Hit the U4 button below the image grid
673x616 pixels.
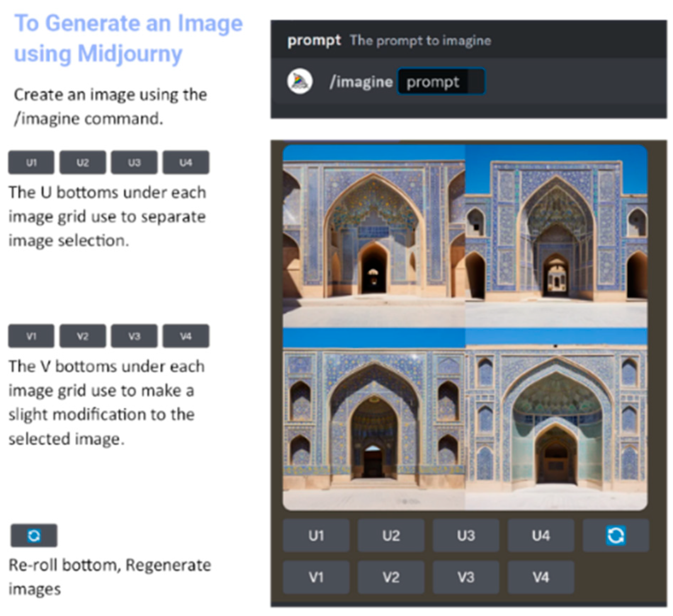[541, 535]
